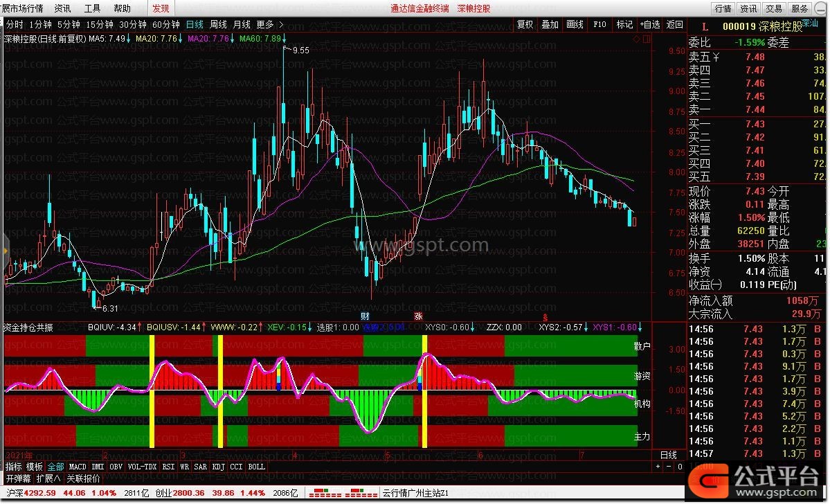Click the 服务 service button
Screen dimensions: 830x504
pos(800,8)
